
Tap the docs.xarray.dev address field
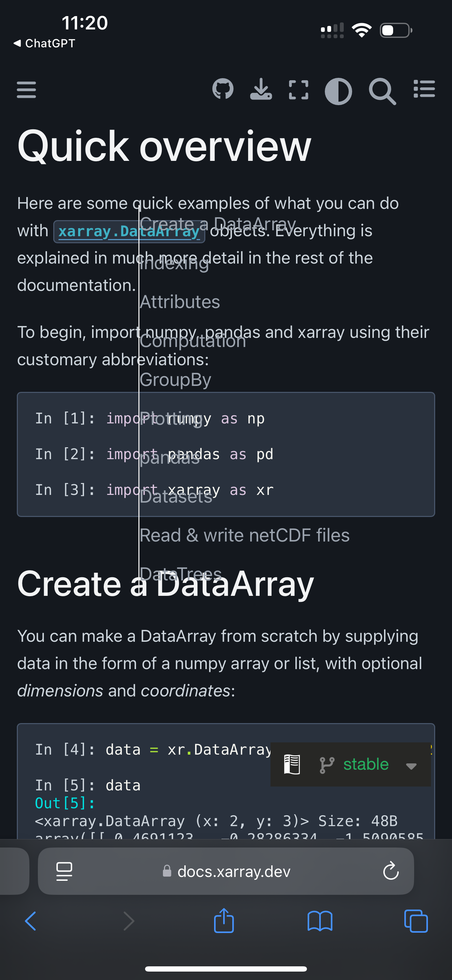(x=226, y=871)
